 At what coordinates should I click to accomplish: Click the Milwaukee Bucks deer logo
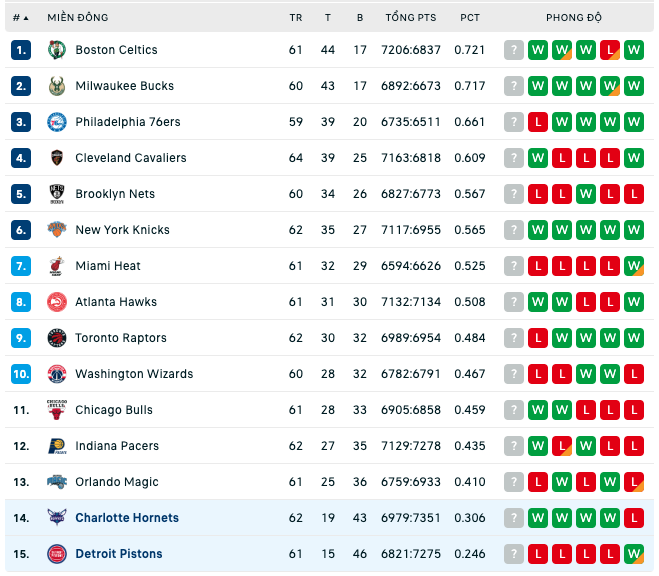tap(57, 86)
